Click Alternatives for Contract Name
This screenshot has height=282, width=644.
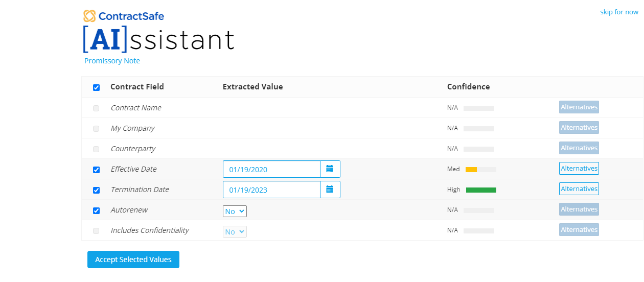tap(579, 107)
